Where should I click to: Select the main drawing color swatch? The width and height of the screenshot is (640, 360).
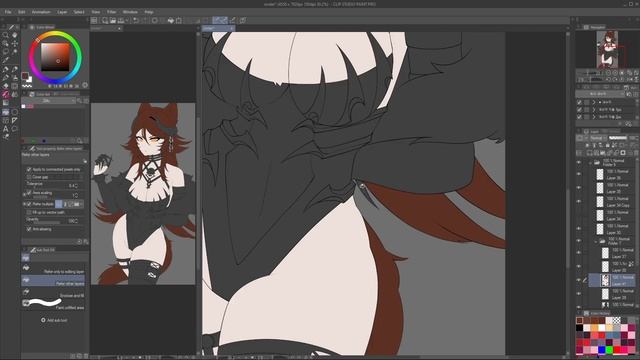(x=25, y=76)
